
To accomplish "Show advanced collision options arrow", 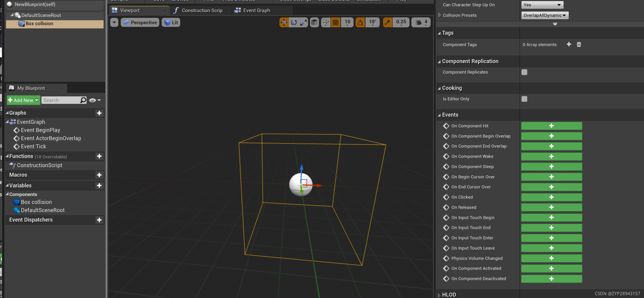I will pos(555,24).
